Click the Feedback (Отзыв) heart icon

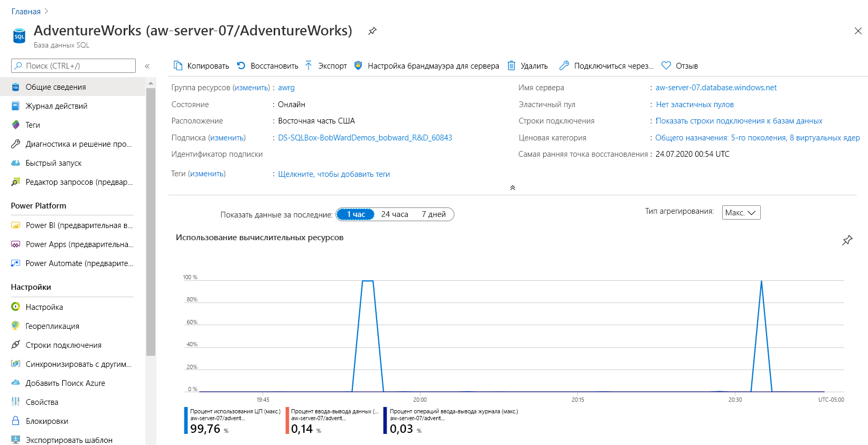[x=666, y=65]
